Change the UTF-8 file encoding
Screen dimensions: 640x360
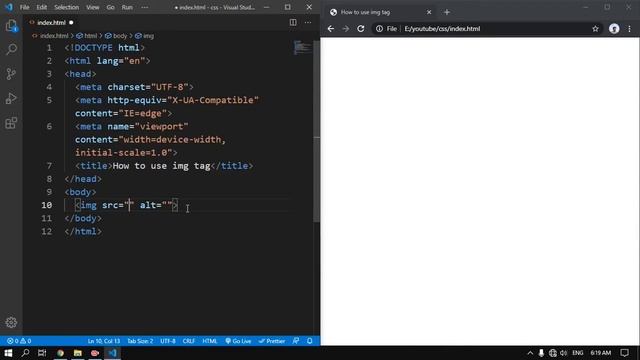point(168,341)
